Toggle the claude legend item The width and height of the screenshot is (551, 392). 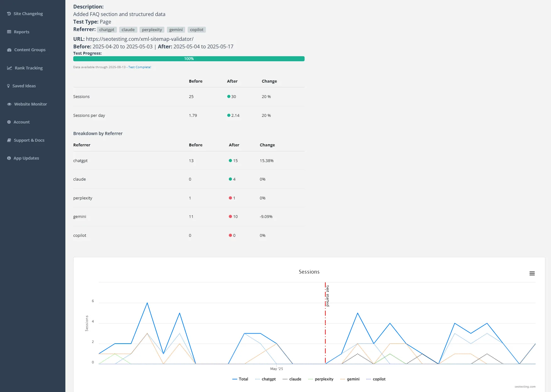292,379
